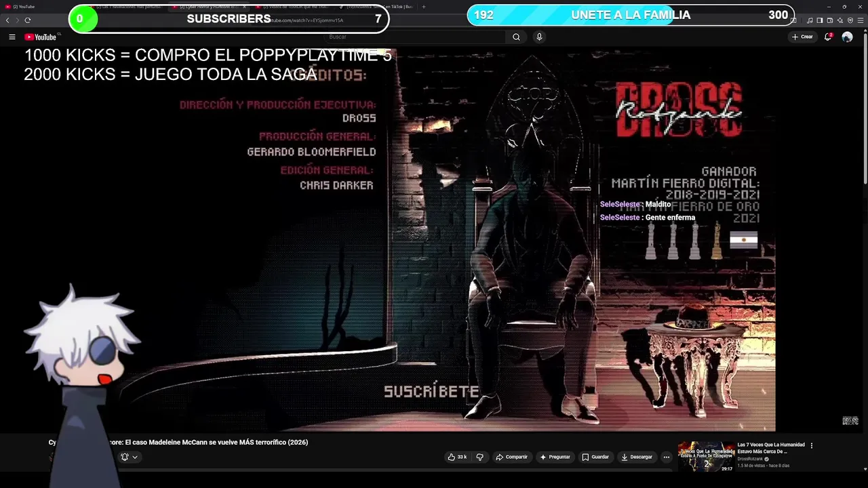Switch to the "Videos de TERROR" tab
Screen dimensions: 868x488
click(x=293, y=7)
